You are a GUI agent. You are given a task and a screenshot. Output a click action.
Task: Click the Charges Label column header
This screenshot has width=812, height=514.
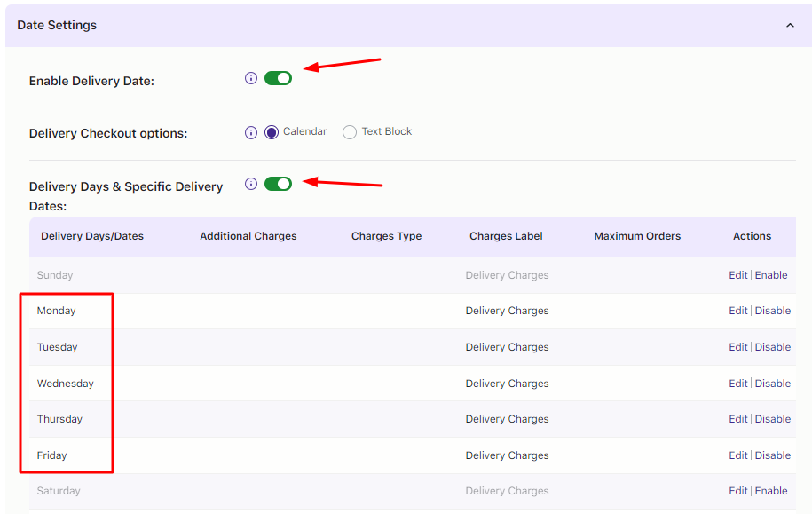point(506,236)
